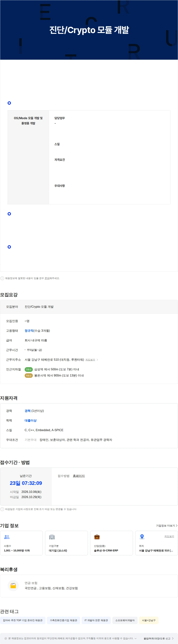
Task: Click the 봉은사역 에서 900m subway text
Action: (x=59, y=376)
